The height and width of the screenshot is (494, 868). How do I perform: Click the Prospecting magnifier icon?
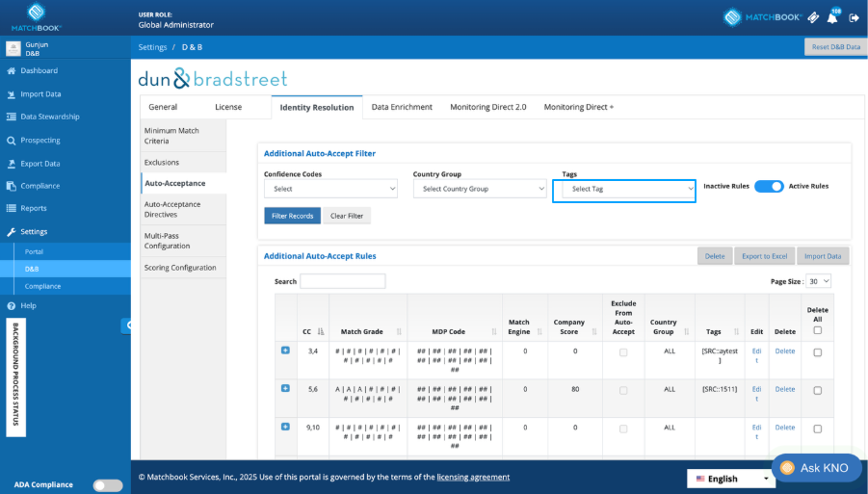pos(11,141)
